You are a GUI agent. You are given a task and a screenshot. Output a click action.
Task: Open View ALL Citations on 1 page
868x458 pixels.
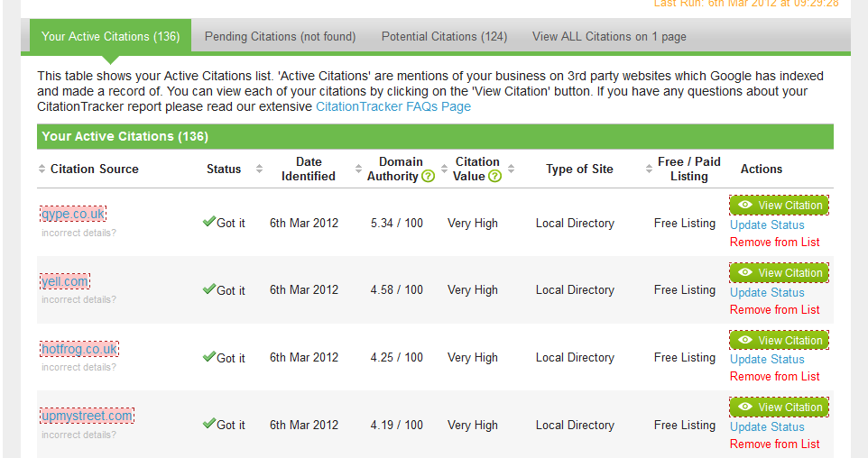[x=609, y=37]
